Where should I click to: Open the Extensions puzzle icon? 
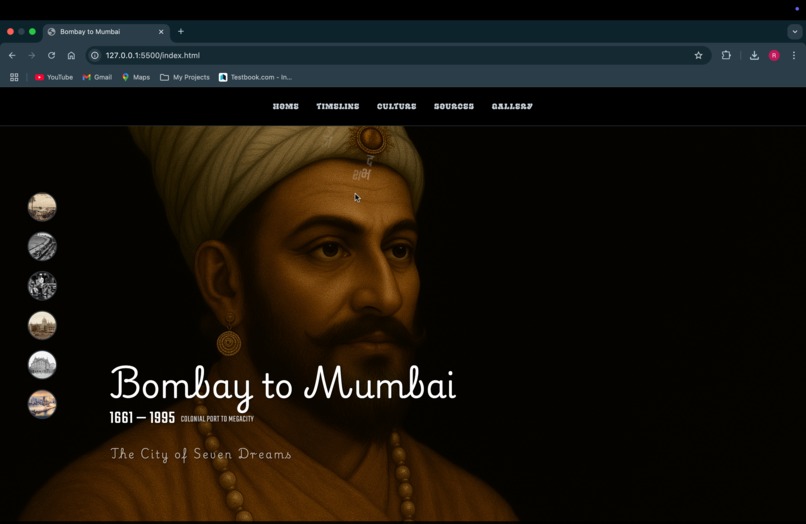pyautogui.click(x=726, y=55)
